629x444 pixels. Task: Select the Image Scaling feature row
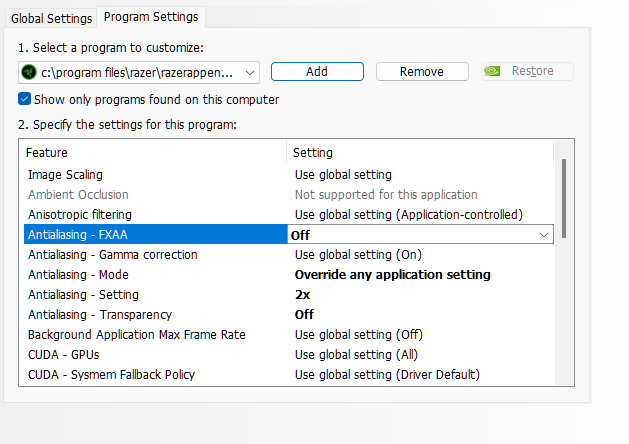[289, 175]
